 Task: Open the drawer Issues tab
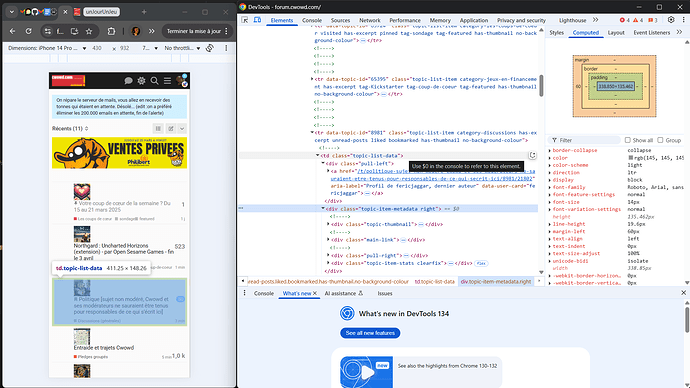385,293
